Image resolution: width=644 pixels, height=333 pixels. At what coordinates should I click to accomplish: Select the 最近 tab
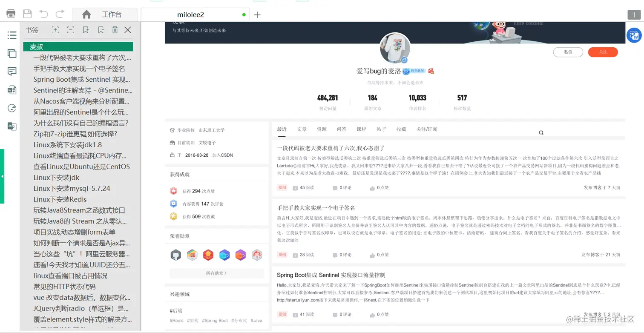(x=282, y=129)
